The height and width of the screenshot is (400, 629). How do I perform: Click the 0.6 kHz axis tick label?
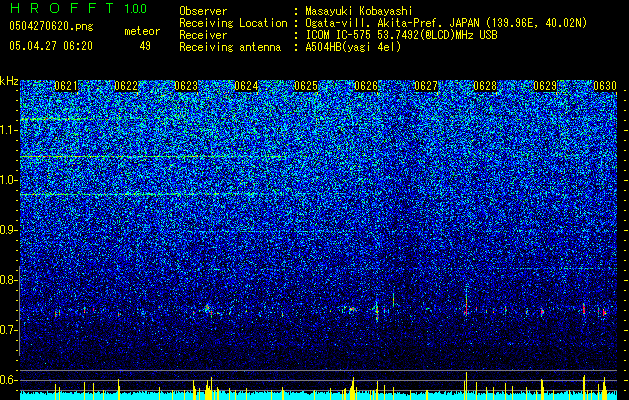(9, 380)
